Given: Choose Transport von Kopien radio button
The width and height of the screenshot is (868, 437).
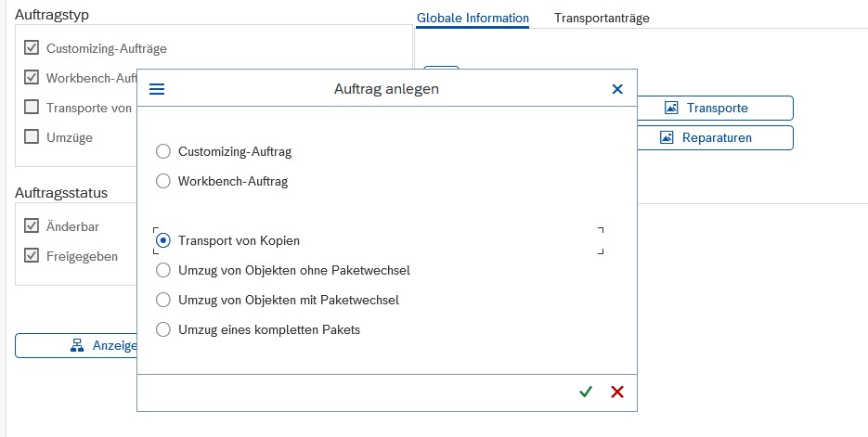Looking at the screenshot, I should tap(163, 240).
